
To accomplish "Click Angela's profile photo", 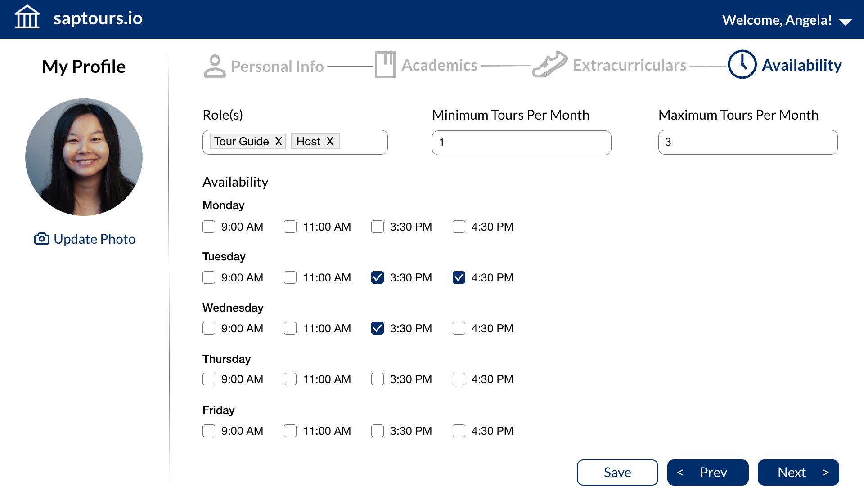I will [x=84, y=157].
